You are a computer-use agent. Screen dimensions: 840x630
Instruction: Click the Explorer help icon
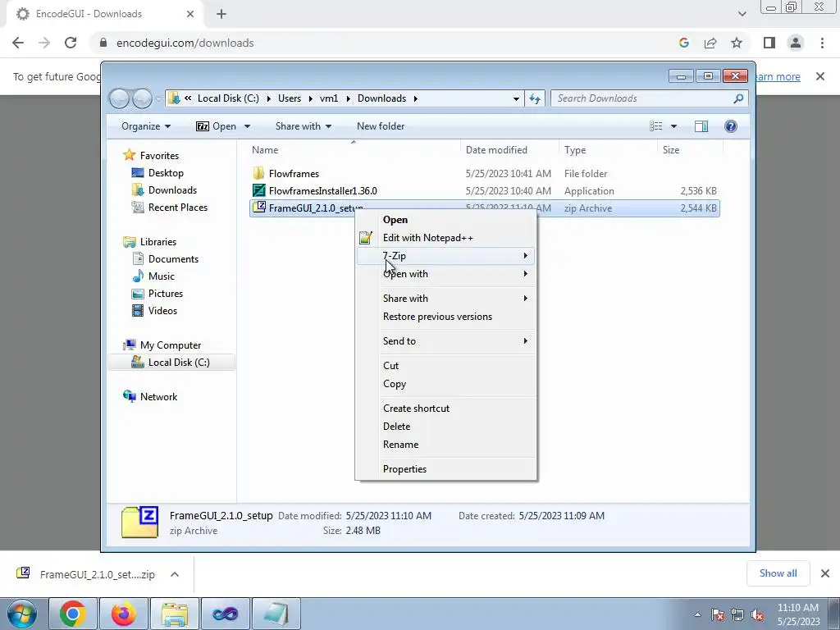coord(731,126)
